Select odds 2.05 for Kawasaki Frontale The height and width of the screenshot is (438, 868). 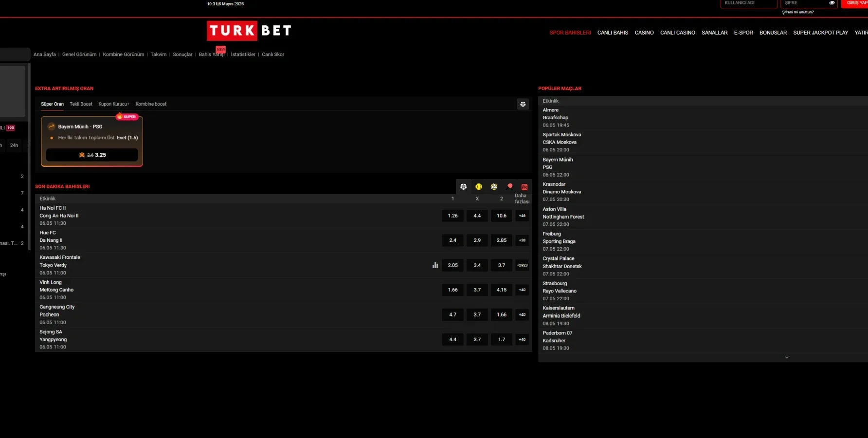(453, 265)
